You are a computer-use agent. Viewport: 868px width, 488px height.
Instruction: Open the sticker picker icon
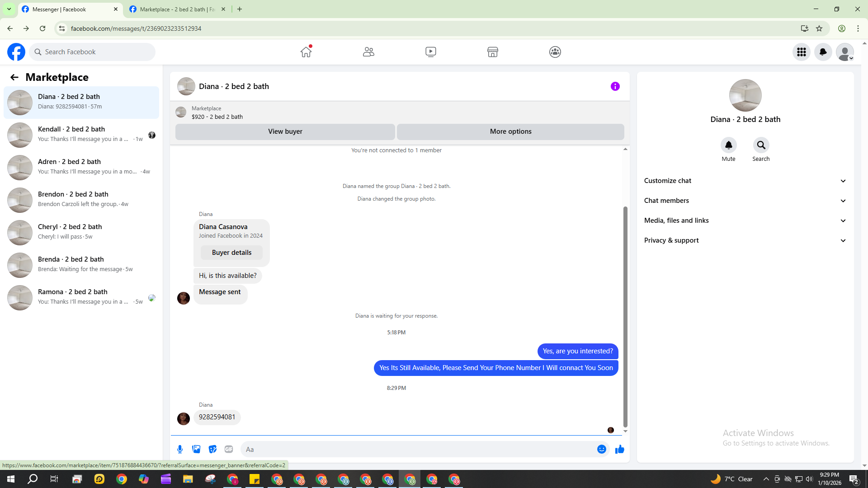click(x=212, y=449)
